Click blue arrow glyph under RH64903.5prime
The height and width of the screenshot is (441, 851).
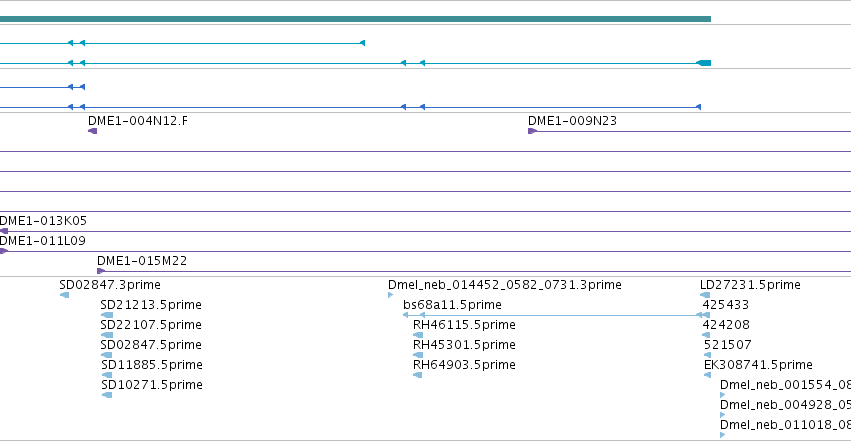coord(418,375)
